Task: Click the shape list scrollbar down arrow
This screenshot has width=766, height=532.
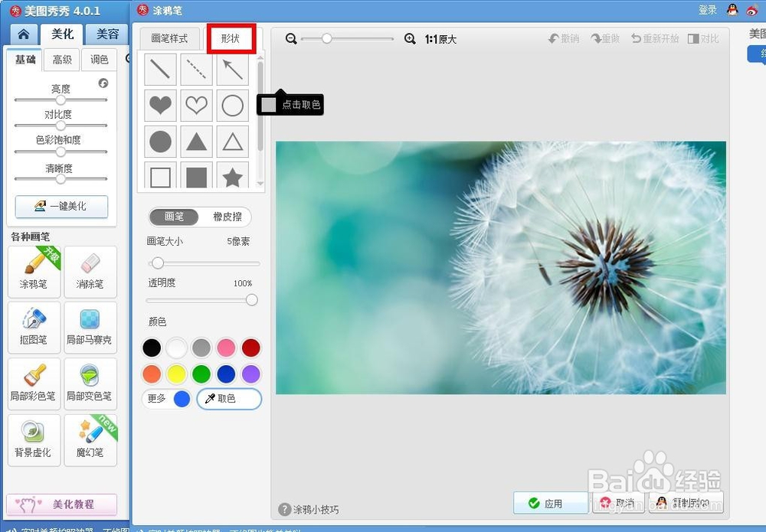Action: tap(260, 184)
